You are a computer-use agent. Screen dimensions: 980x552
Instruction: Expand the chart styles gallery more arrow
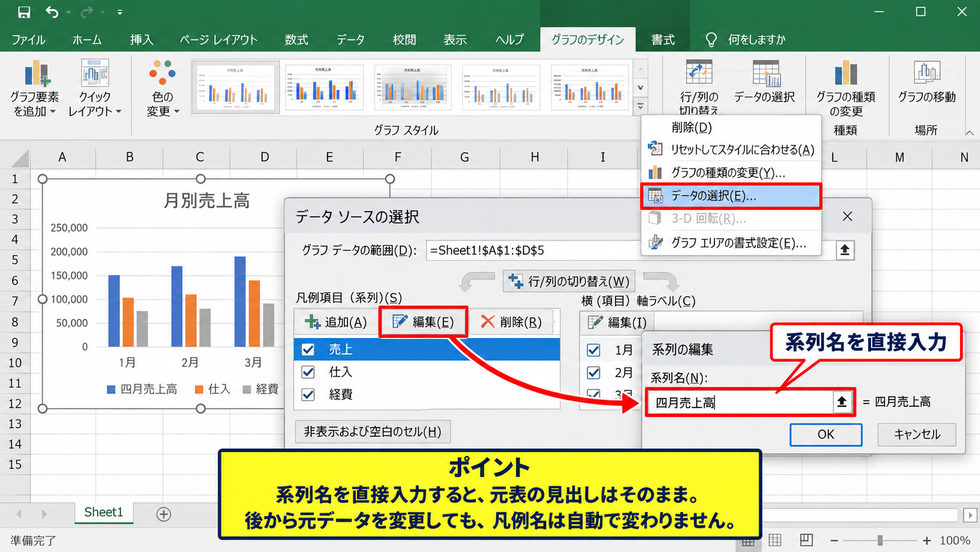(x=640, y=106)
